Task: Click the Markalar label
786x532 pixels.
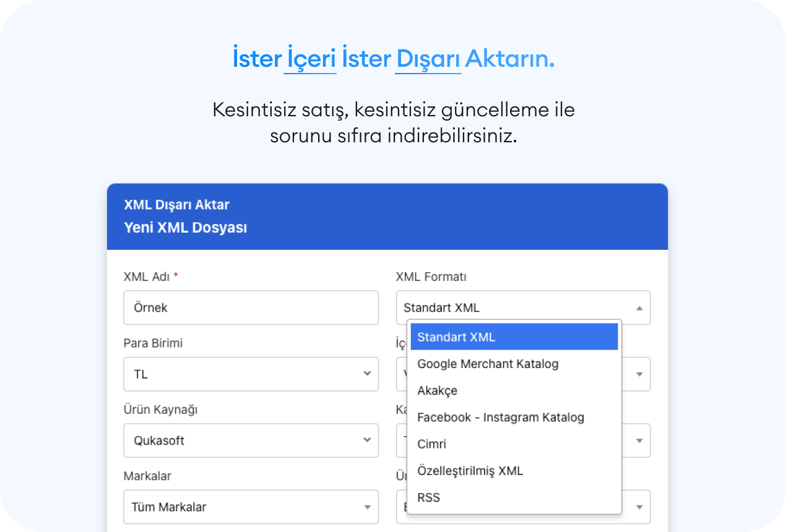Action: coord(147,476)
